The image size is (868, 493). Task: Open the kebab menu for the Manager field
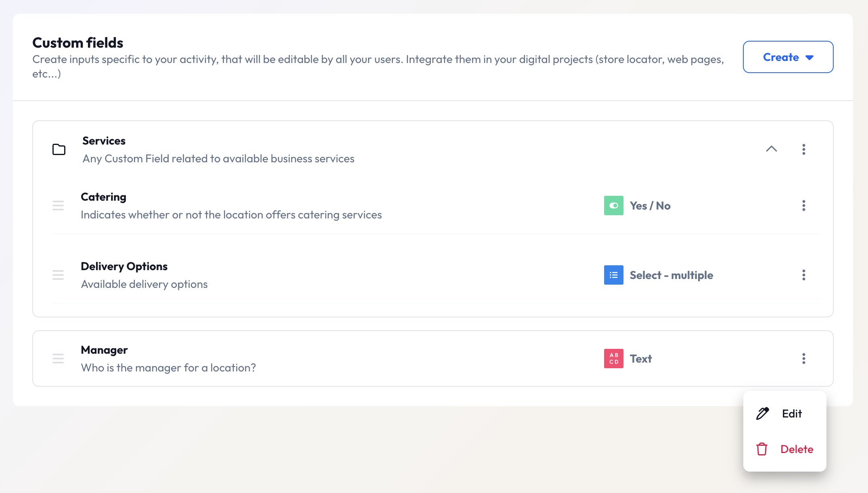tap(803, 359)
